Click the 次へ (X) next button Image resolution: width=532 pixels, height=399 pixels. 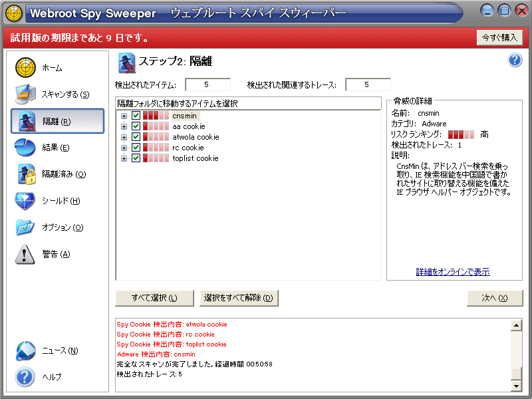tap(495, 298)
